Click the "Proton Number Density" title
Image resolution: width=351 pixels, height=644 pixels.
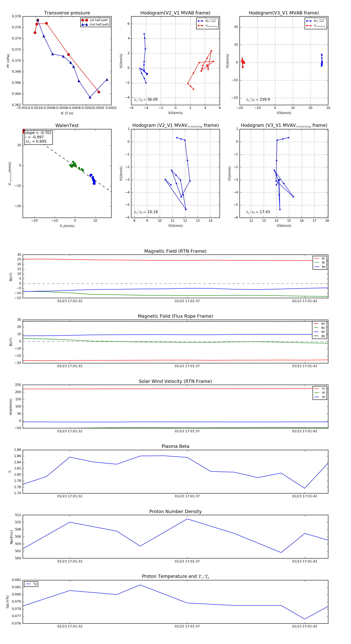(x=175, y=511)
